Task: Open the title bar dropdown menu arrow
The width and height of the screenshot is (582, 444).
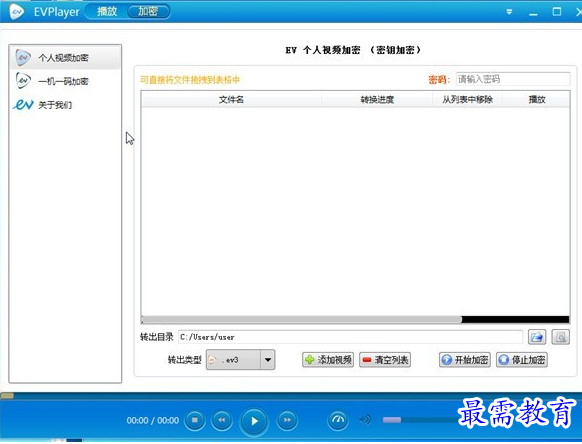Action: tap(509, 12)
